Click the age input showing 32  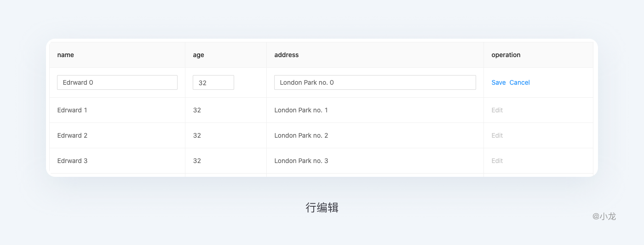coord(213,82)
